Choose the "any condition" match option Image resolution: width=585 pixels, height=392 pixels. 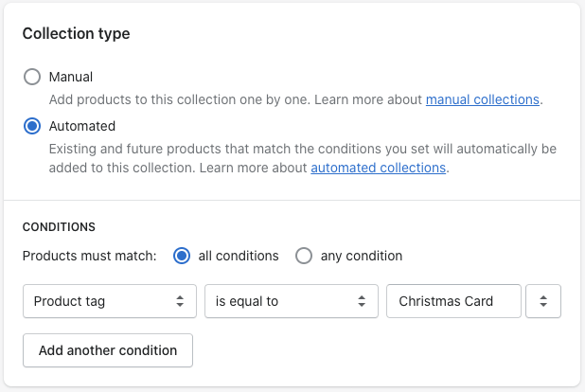coord(304,256)
